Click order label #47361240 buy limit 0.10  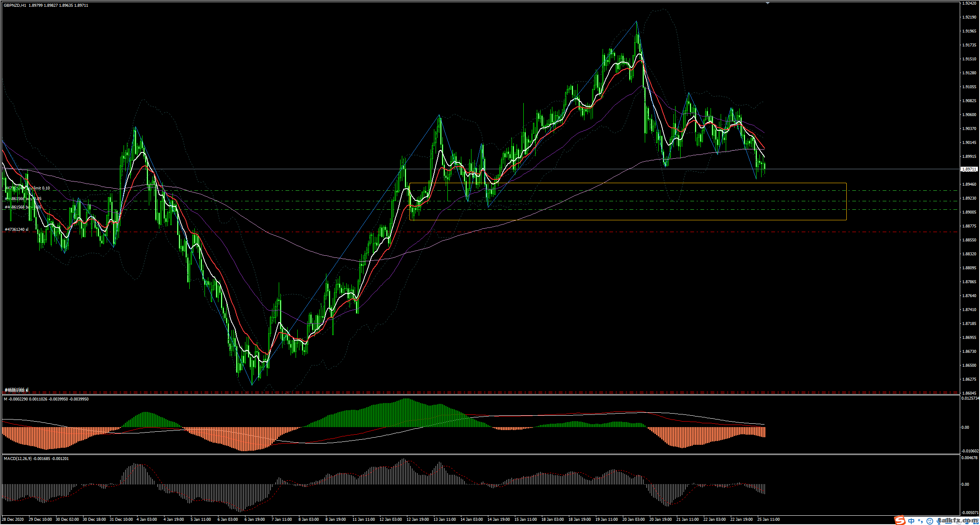coord(27,188)
